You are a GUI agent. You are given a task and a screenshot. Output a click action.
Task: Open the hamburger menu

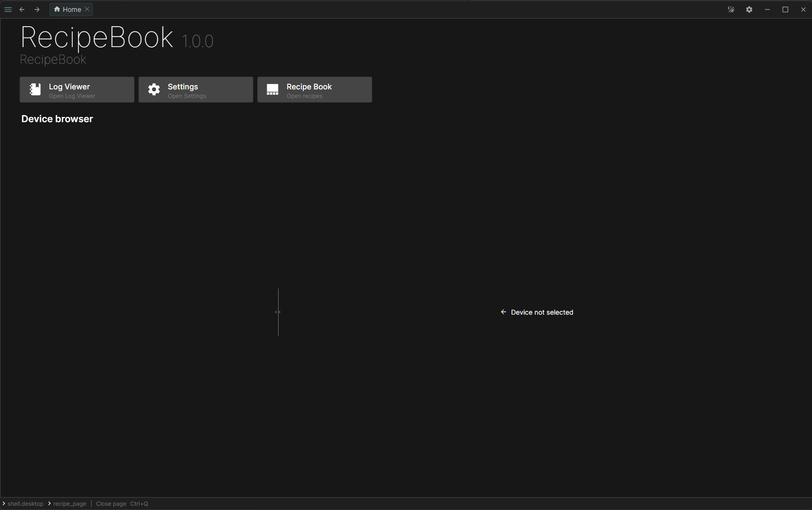8,9
